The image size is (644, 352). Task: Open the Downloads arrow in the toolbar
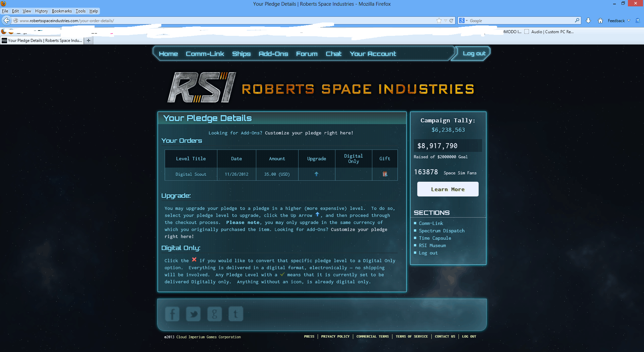coord(588,21)
